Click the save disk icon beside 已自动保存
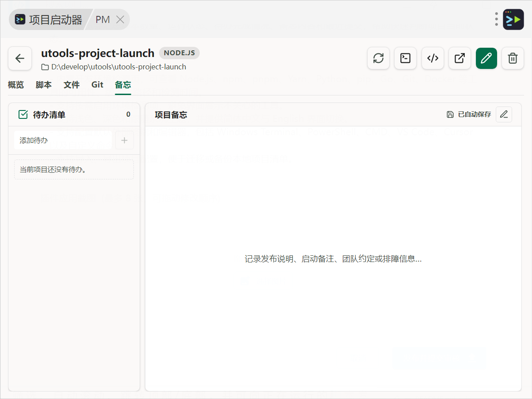 click(x=450, y=114)
